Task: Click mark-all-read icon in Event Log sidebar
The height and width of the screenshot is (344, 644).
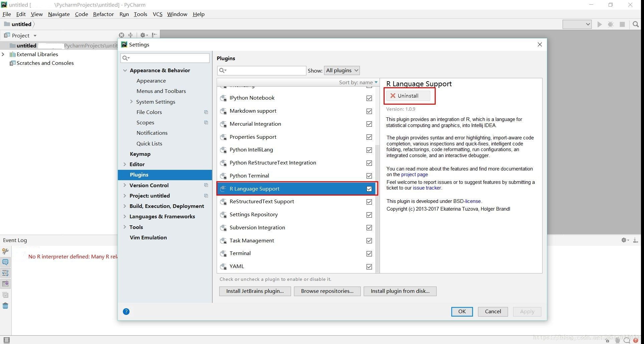Action: coord(5,295)
